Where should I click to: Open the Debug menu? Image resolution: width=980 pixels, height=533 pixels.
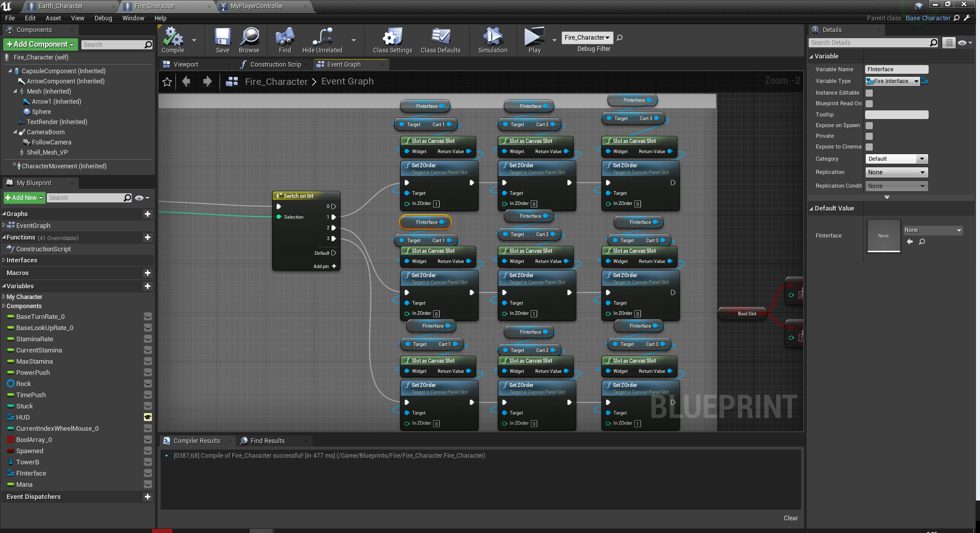click(x=103, y=18)
